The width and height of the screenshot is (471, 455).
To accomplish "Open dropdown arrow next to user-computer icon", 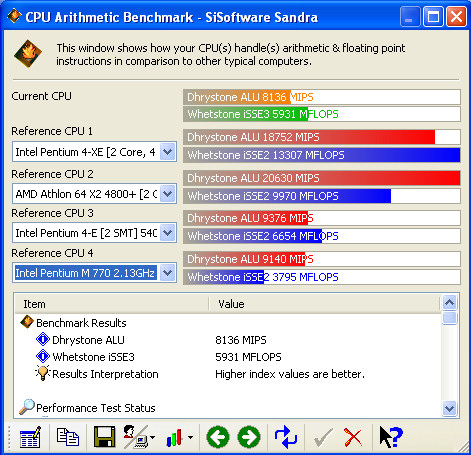I will point(152,437).
